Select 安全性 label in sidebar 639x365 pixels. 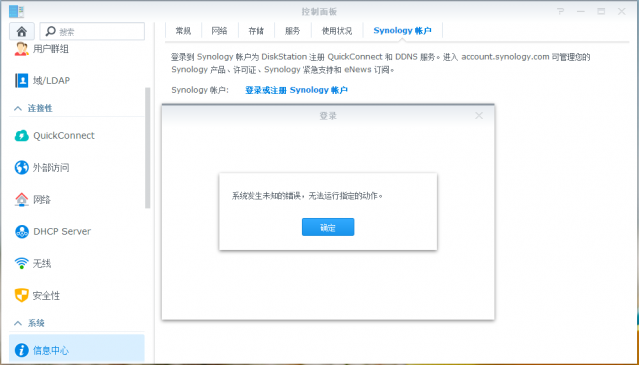click(x=46, y=295)
